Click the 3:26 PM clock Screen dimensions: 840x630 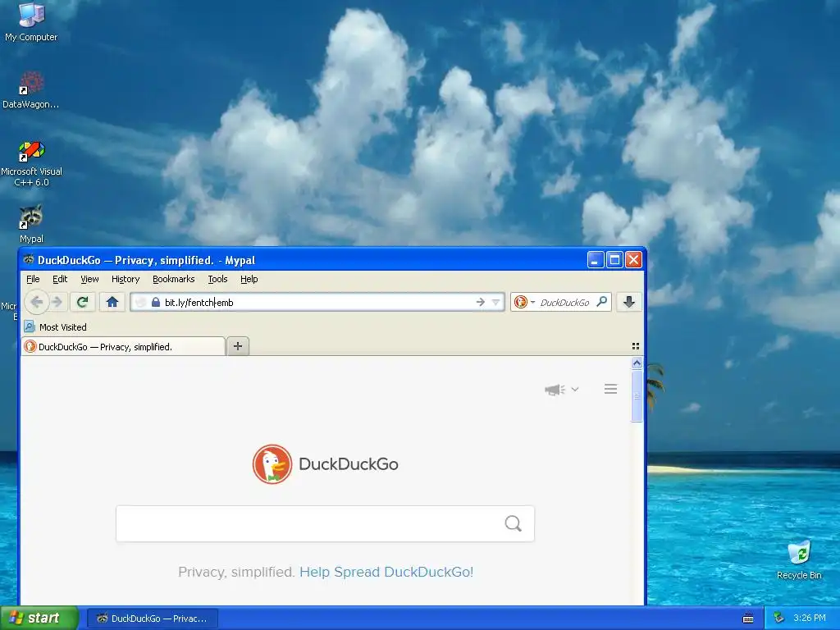(x=810, y=618)
